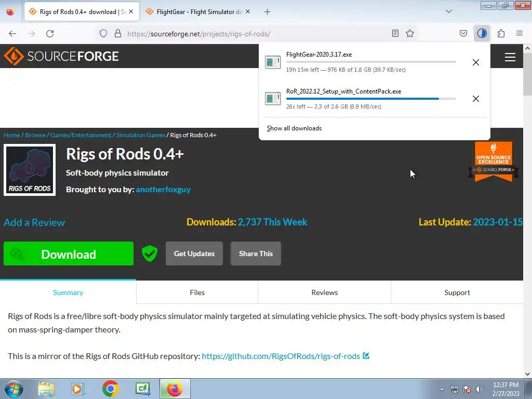The image size is (532, 399).
Task: Open the Summary tab
Action: coord(68,292)
